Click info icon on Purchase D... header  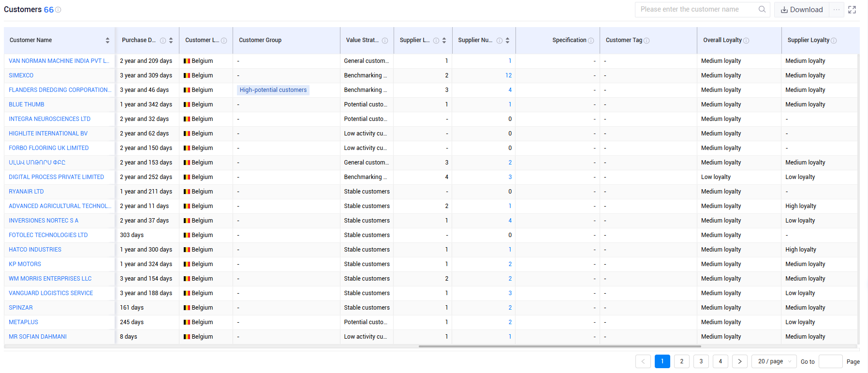pyautogui.click(x=163, y=41)
